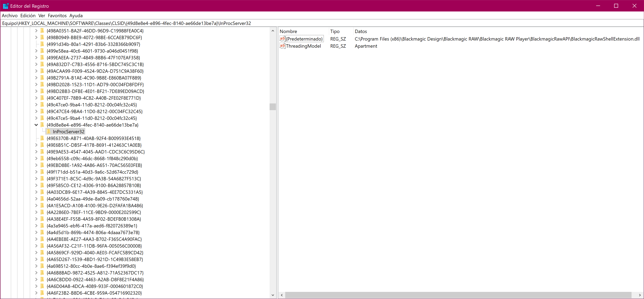Click folder icon of {49f171dd-b51a-40d3-9a6c-52d674cc729d}
This screenshot has height=299, width=644.
(x=42, y=172)
